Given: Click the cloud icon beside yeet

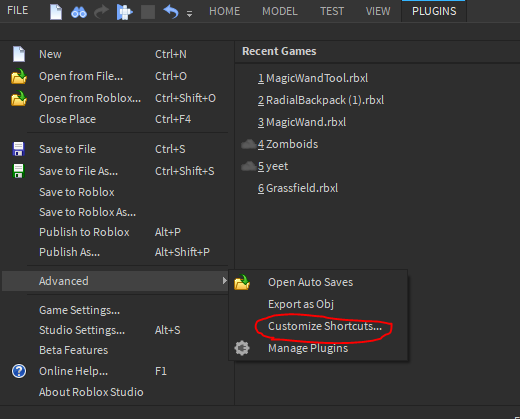Looking at the screenshot, I should [x=249, y=166].
